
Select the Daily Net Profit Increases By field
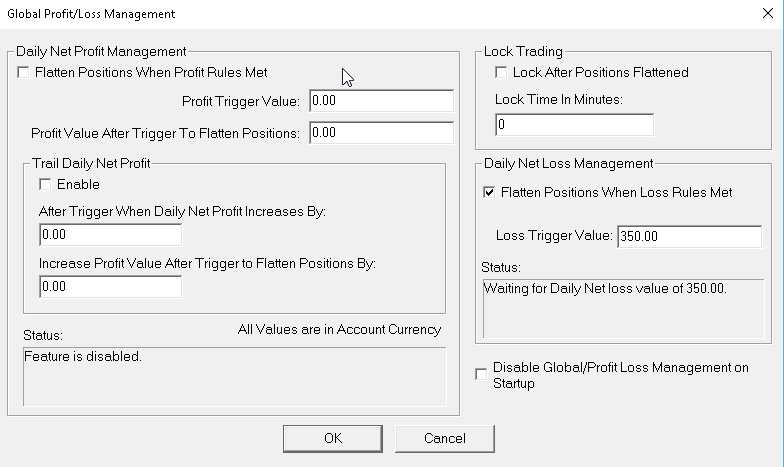point(110,235)
